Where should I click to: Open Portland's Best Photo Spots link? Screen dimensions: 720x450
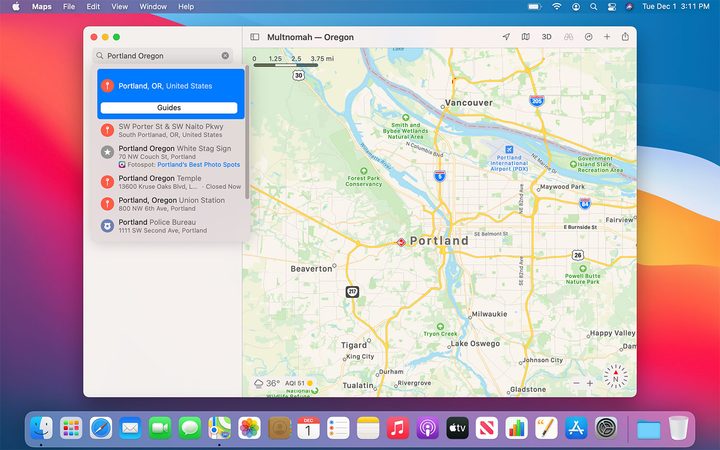pyautogui.click(x=198, y=164)
